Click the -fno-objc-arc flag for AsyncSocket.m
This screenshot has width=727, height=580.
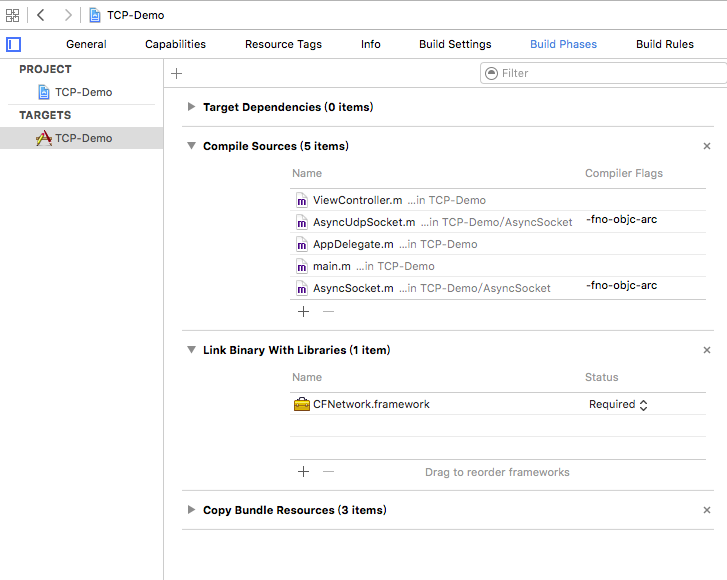[621, 285]
